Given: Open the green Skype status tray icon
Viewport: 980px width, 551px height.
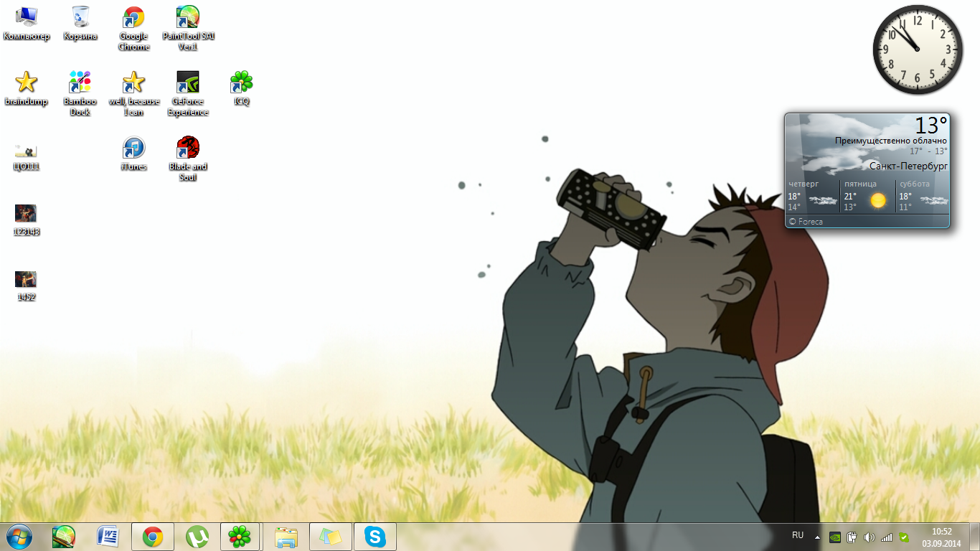Looking at the screenshot, I should tap(904, 537).
